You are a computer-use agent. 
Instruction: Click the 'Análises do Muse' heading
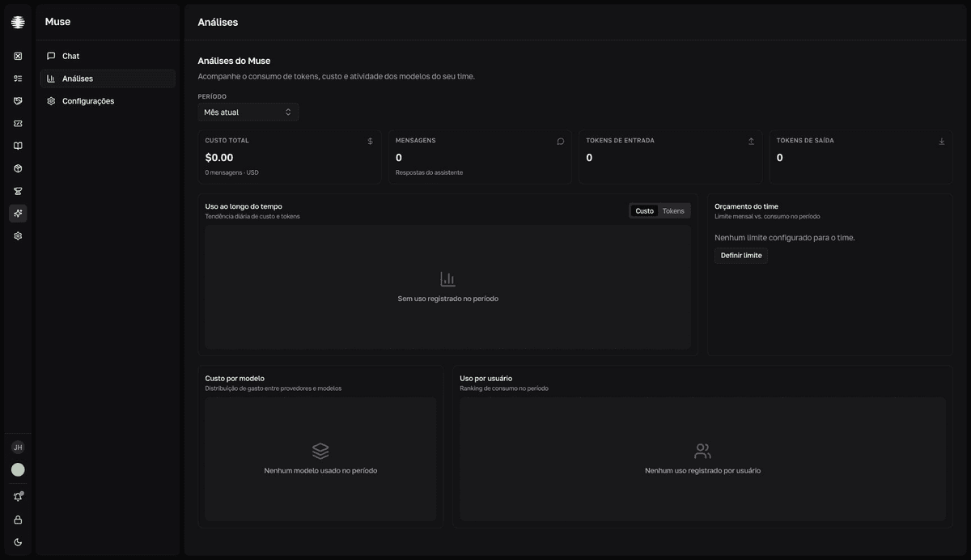(x=234, y=61)
